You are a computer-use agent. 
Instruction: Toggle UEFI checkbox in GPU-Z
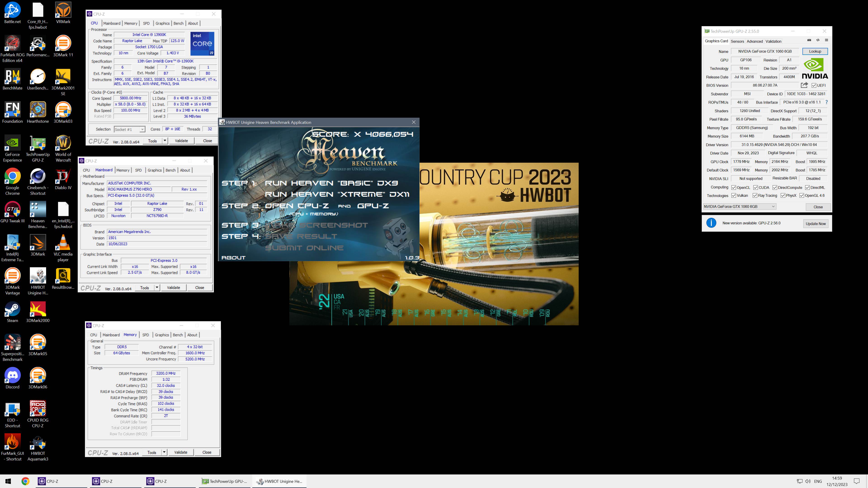point(814,86)
